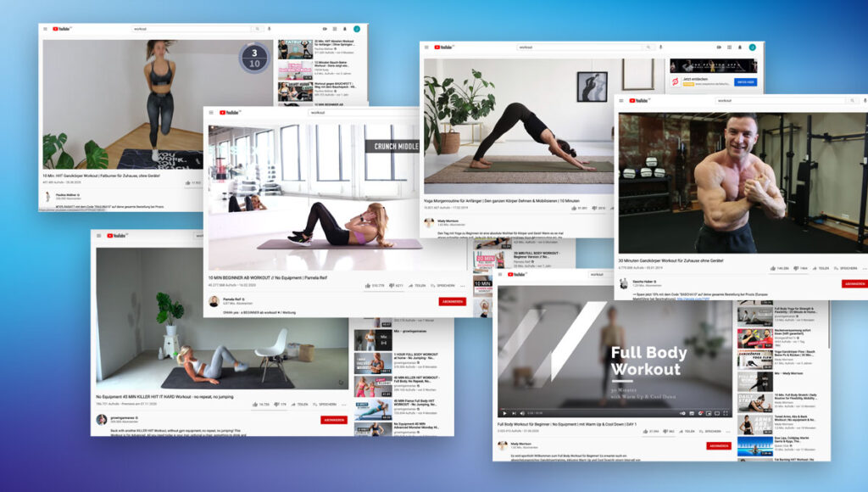Image resolution: width=868 pixels, height=492 pixels.
Task: Click the search field in the Yoga Morgenroutine window
Action: pos(580,48)
